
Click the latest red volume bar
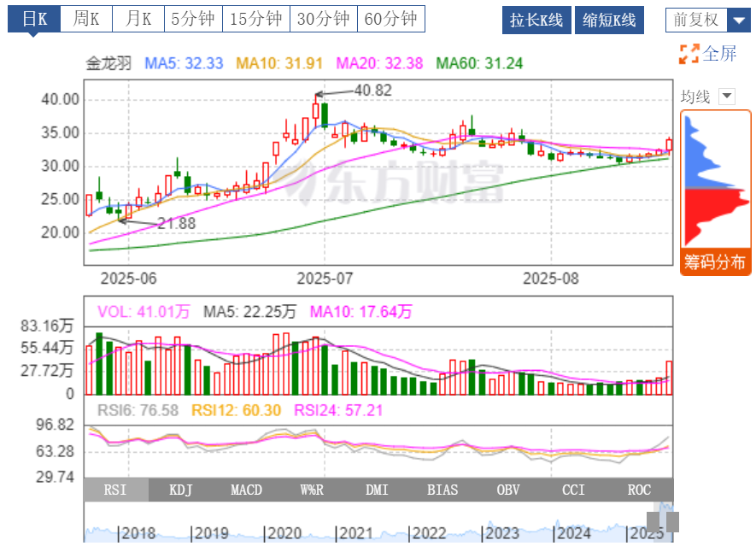point(669,378)
